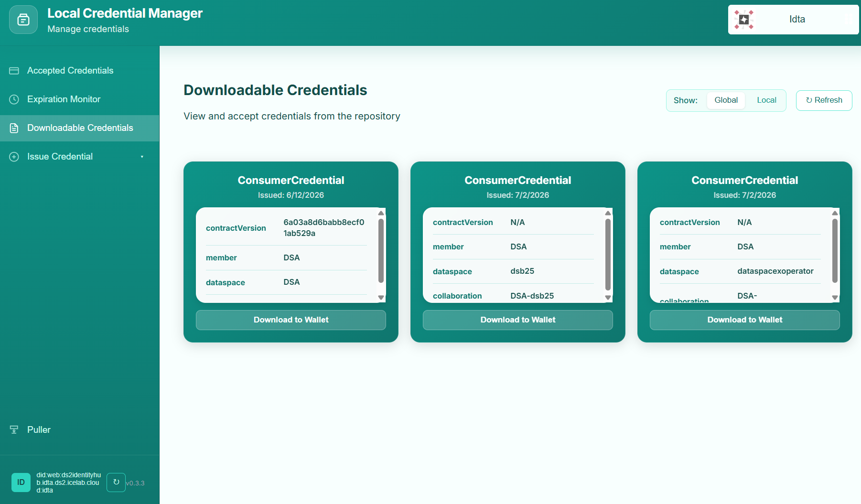Click scrollbar thumb in dataspacexoperator card
861x504 pixels.
pos(835,251)
